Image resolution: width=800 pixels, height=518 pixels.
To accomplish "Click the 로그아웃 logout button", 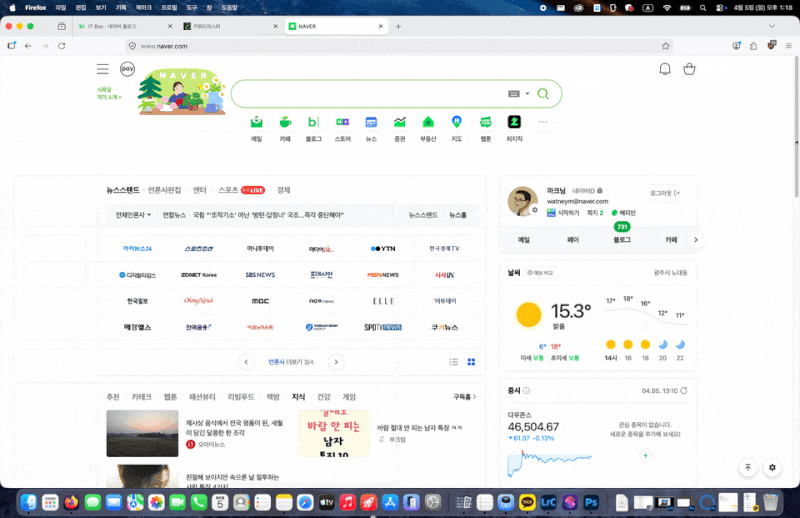I will pyautogui.click(x=665, y=193).
